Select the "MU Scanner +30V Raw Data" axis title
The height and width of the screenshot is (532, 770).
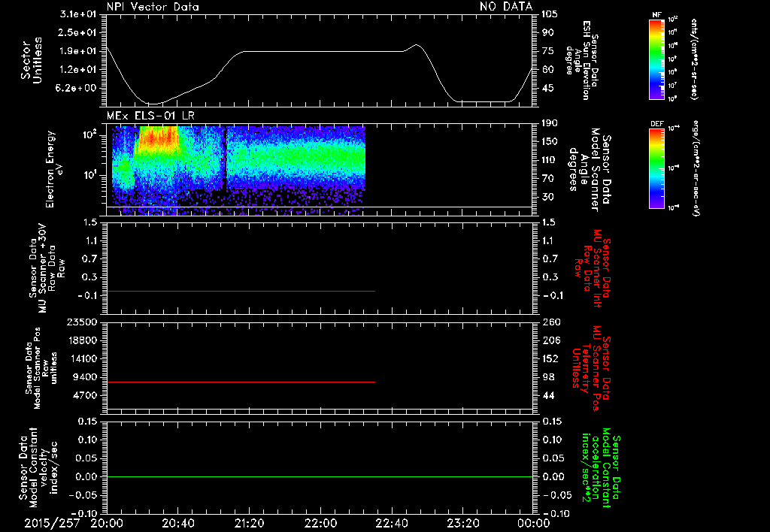[x=47, y=268]
